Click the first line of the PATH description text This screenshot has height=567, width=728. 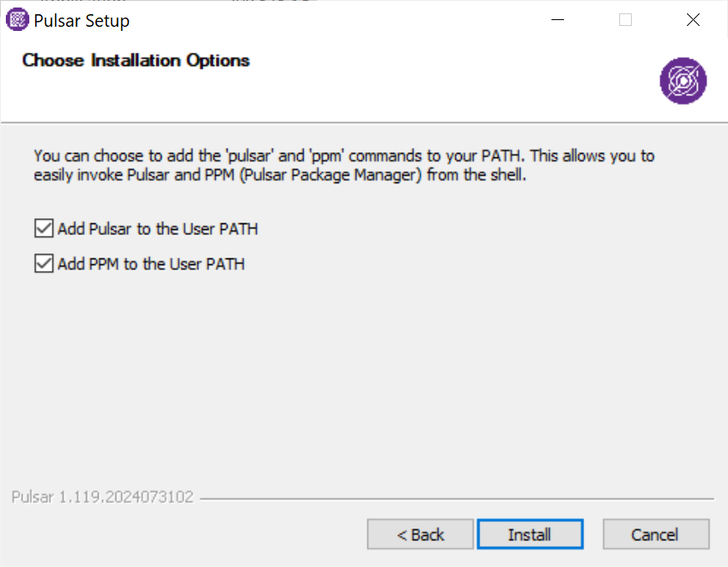pos(343,156)
